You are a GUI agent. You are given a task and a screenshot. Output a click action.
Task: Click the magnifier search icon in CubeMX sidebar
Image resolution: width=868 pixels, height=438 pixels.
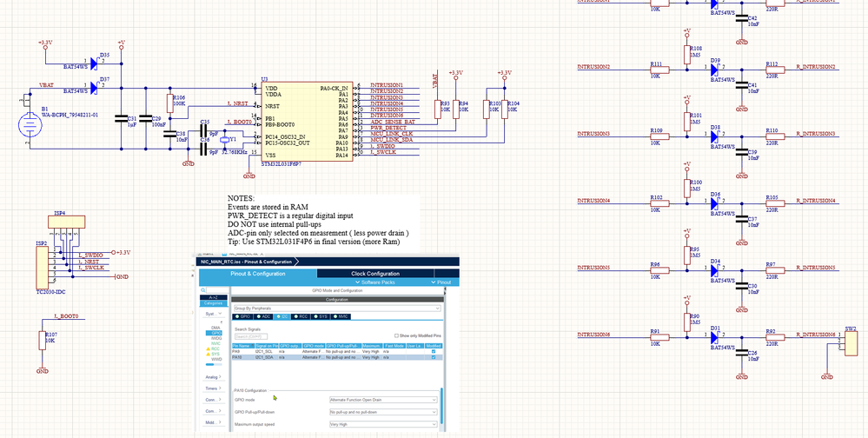202,289
